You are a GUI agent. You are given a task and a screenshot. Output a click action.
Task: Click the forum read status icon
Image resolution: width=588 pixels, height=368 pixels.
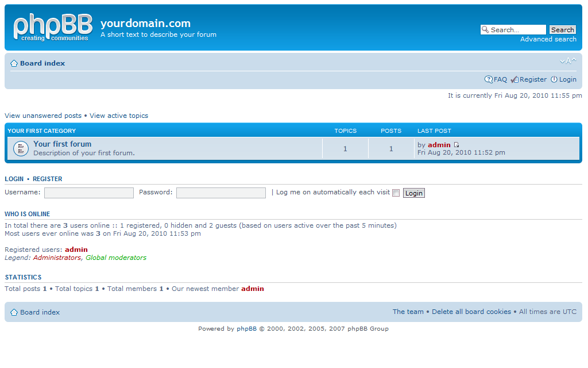(x=21, y=148)
